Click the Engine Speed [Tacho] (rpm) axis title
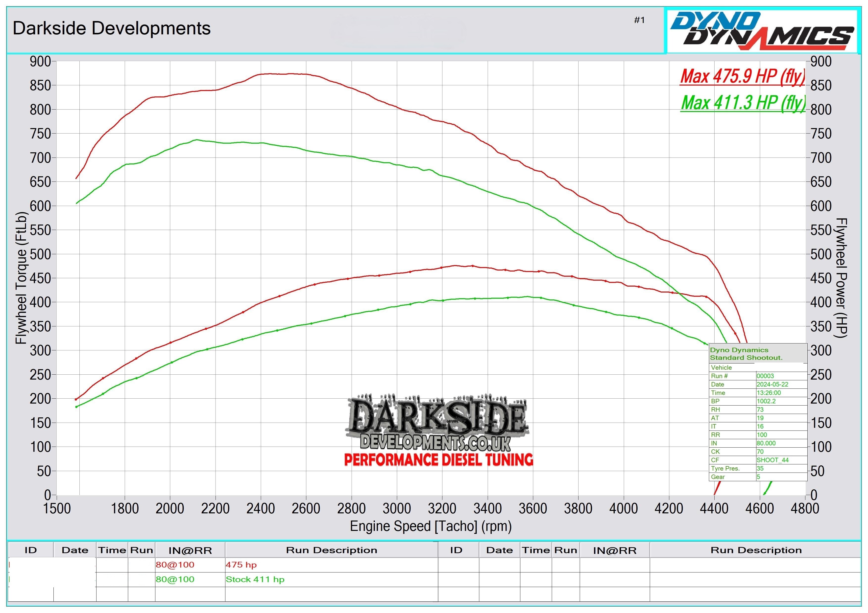Image resolution: width=868 pixels, height=613 pixels. [x=431, y=526]
